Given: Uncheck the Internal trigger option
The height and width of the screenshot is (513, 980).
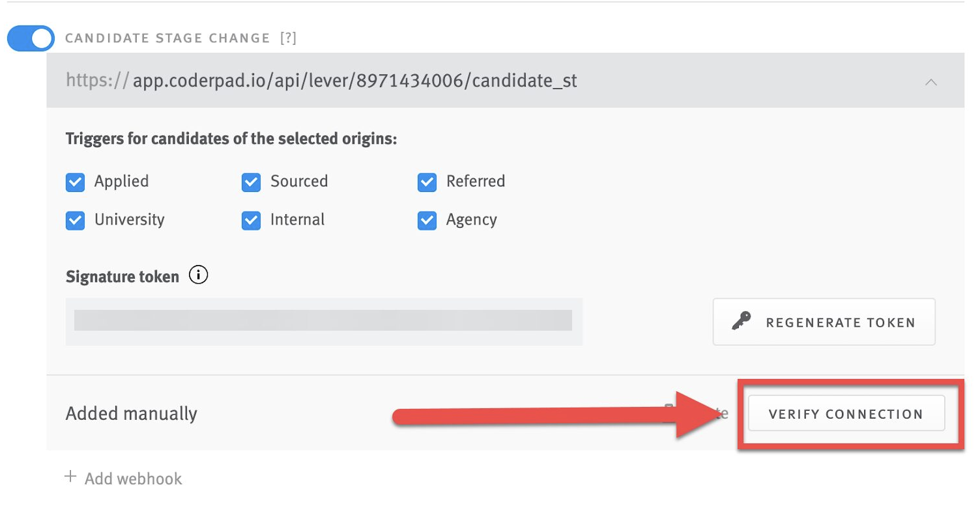Looking at the screenshot, I should (x=251, y=220).
